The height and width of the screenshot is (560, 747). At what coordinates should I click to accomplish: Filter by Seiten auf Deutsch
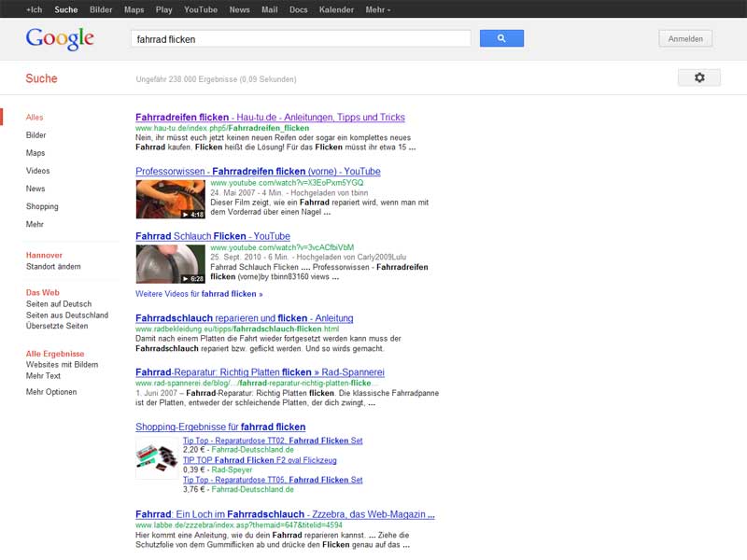(59, 303)
